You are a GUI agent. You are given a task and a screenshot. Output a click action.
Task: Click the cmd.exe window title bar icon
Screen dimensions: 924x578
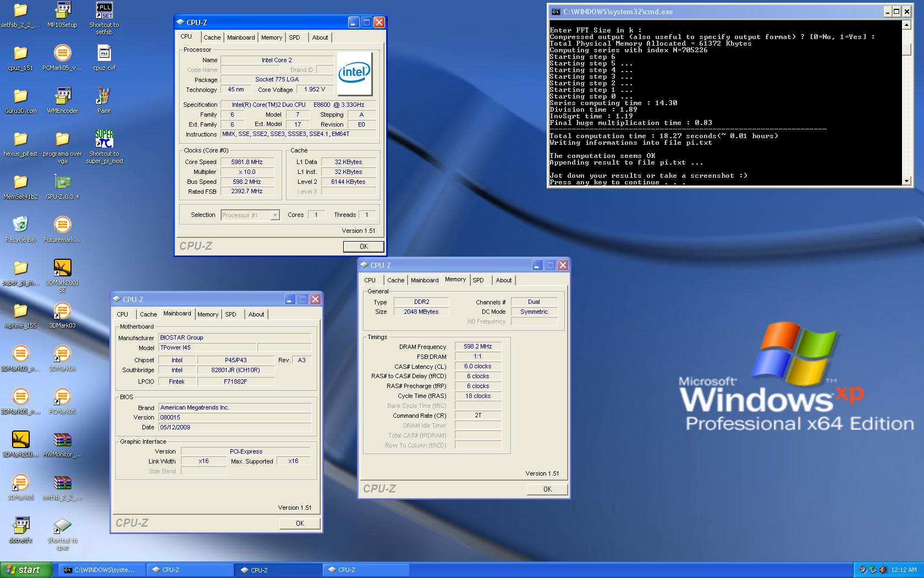[556, 12]
